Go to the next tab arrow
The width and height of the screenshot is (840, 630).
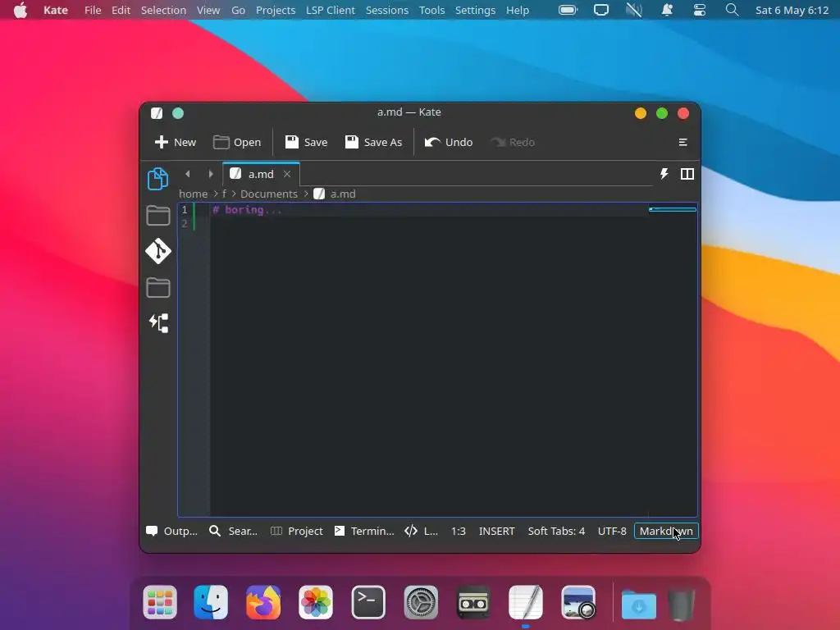211,174
